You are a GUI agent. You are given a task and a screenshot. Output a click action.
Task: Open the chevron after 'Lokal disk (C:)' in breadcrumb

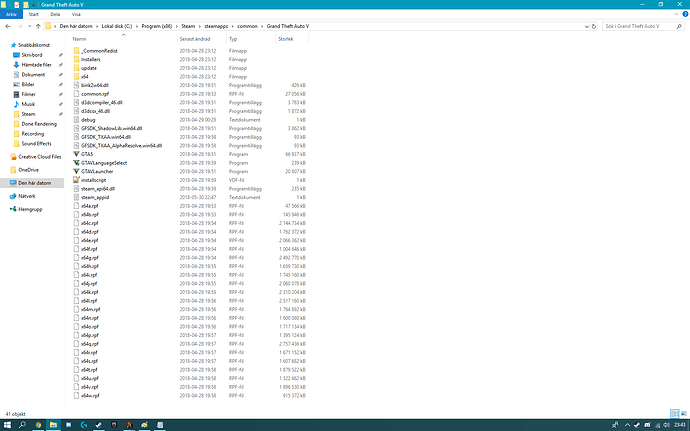[137, 26]
